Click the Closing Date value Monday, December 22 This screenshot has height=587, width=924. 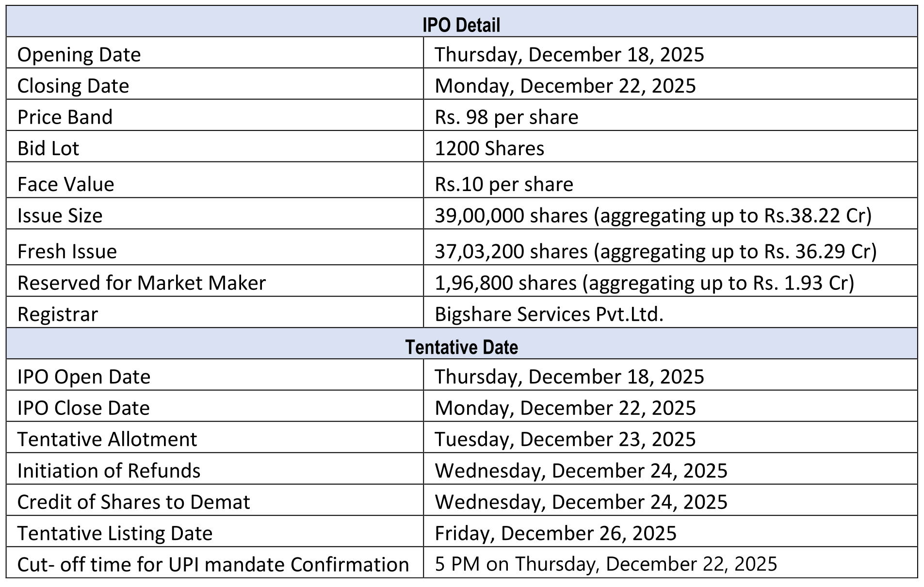pyautogui.click(x=565, y=86)
